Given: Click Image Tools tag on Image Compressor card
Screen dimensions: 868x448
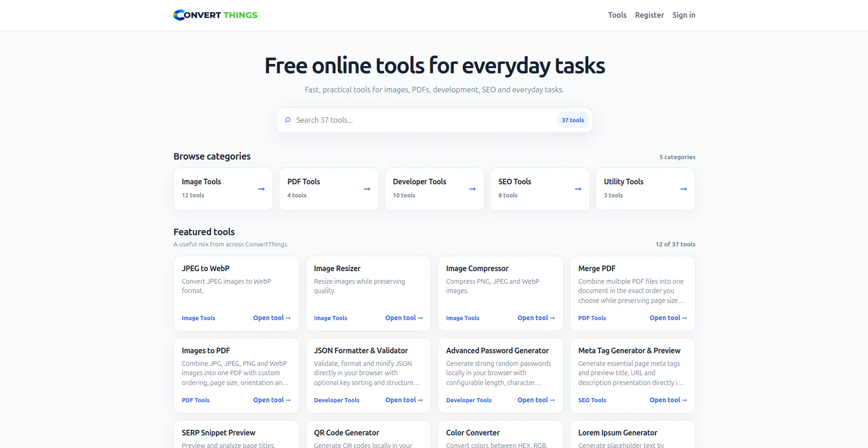Looking at the screenshot, I should click(x=463, y=318).
